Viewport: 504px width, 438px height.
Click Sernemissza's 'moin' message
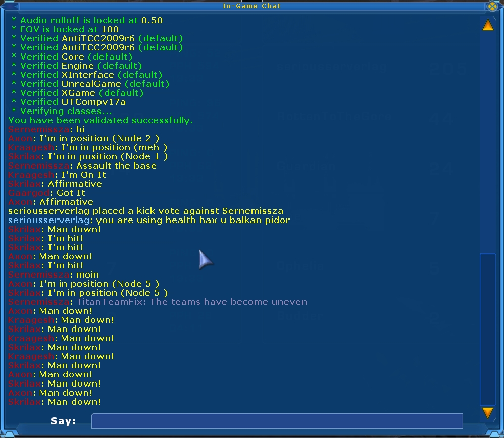coord(54,275)
